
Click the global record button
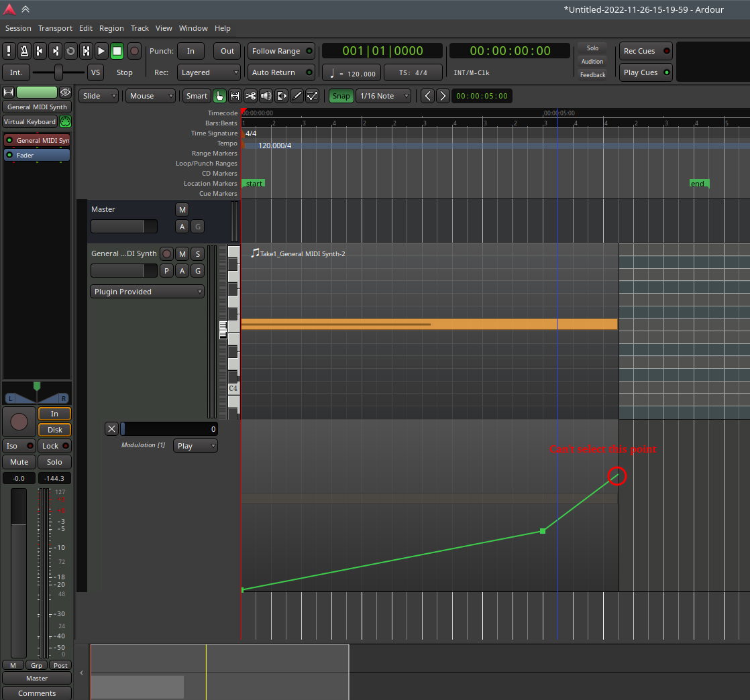click(134, 51)
